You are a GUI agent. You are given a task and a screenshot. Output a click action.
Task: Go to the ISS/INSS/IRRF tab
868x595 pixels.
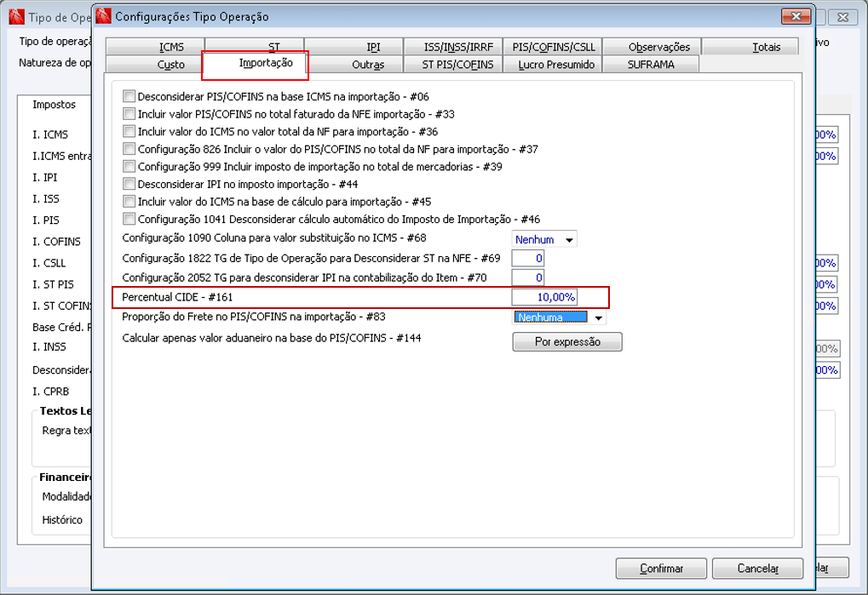coord(453,47)
